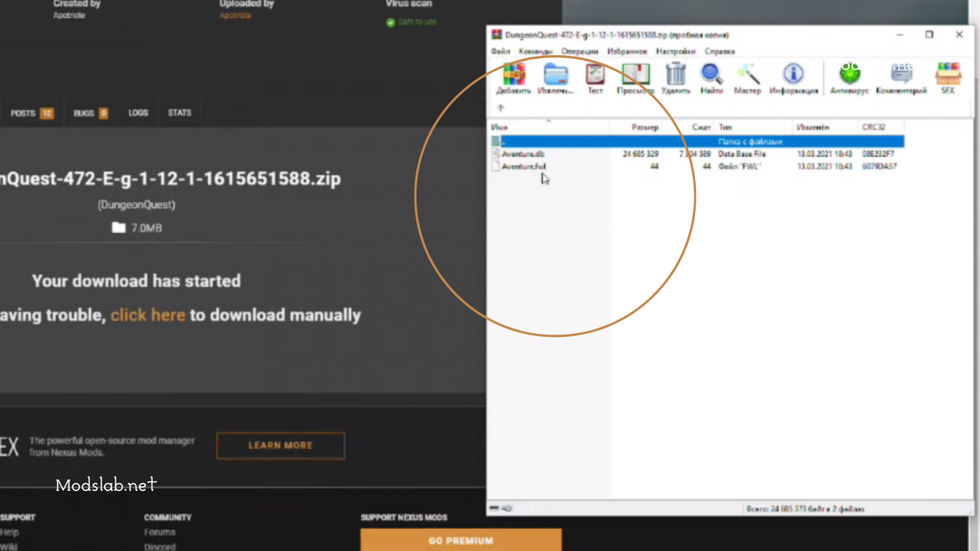Screen dimensions: 980x551
Task: Open the Справка menu
Action: [x=719, y=51]
